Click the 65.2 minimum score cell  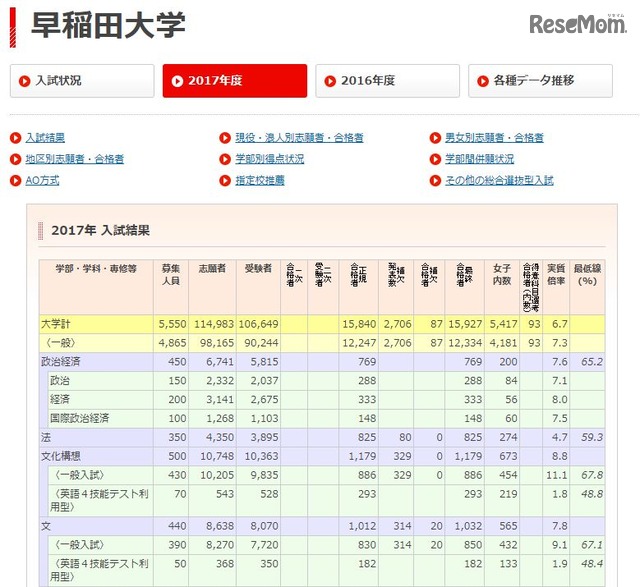click(587, 362)
